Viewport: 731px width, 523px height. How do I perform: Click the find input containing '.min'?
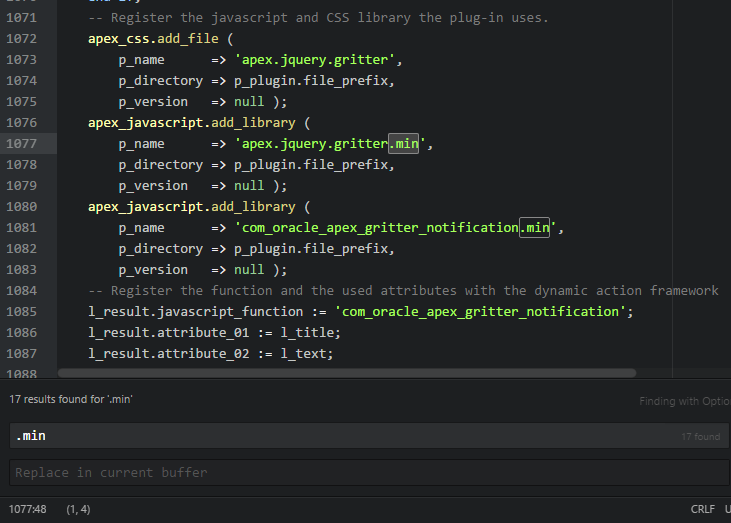pyautogui.click(x=369, y=436)
